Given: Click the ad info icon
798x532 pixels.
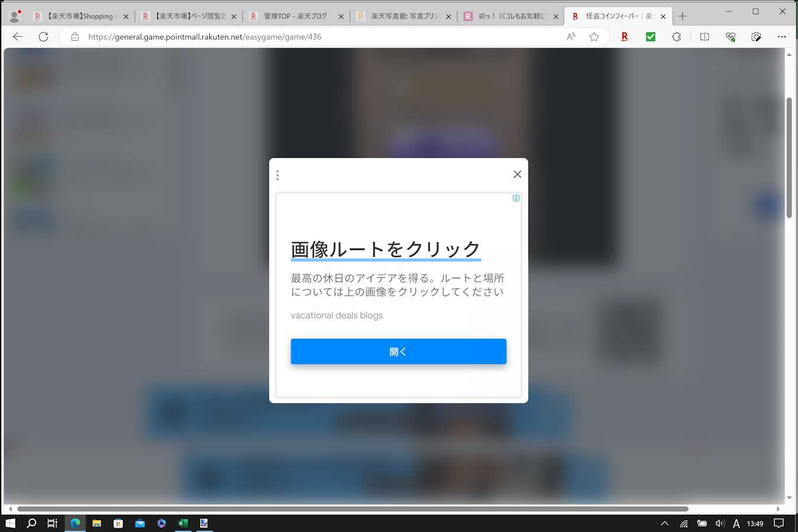Looking at the screenshot, I should pos(516,198).
